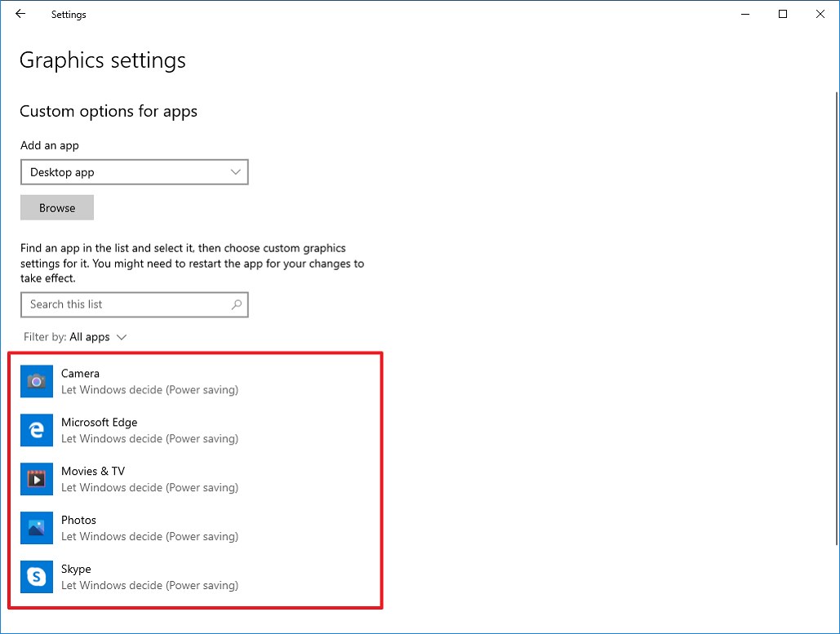Focus the Search this list field
The height and width of the screenshot is (634, 840).
pos(135,304)
